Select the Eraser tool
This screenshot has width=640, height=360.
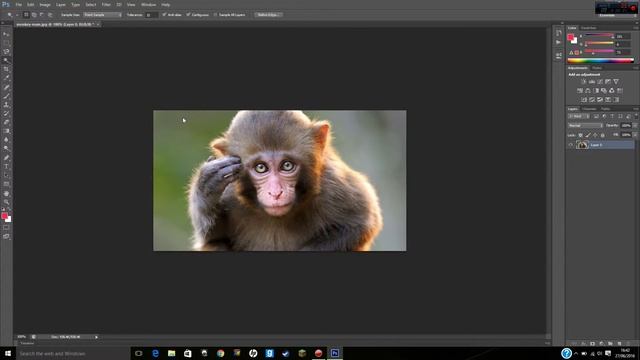pos(6,122)
